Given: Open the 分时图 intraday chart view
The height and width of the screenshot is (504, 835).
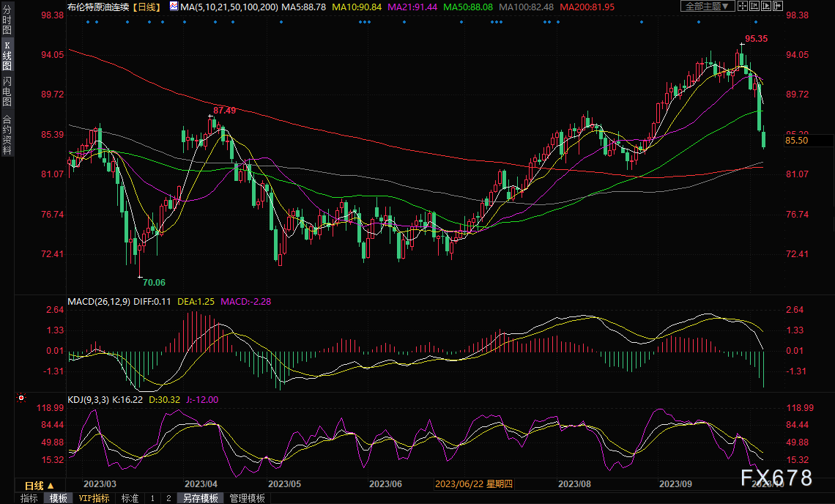Looking at the screenshot, I should point(7,21).
